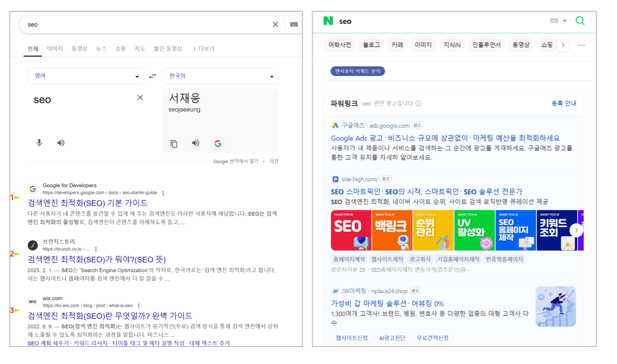617x364 pixels.
Task: Open '검색엔진 최적화(SEO)가 뭐야?' result
Action: pyautogui.click(x=97, y=259)
